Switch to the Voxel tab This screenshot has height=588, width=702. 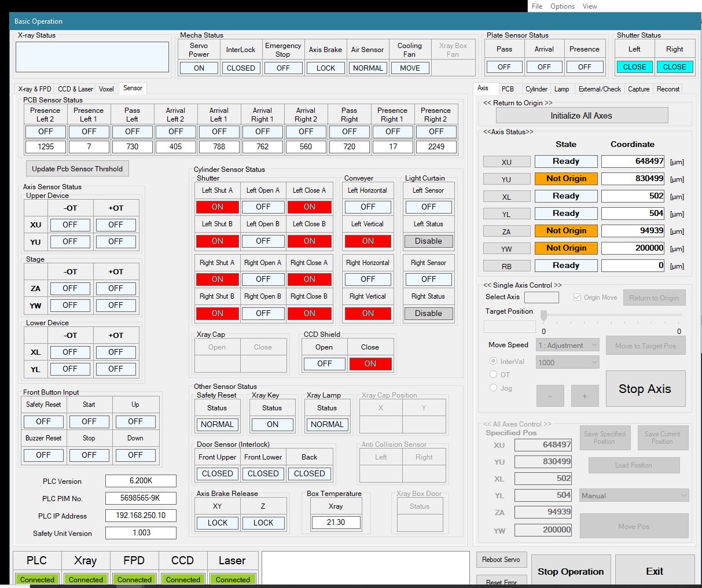[x=106, y=89]
